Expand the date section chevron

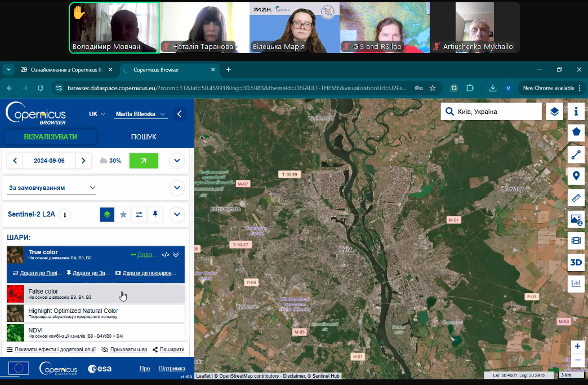177,161
